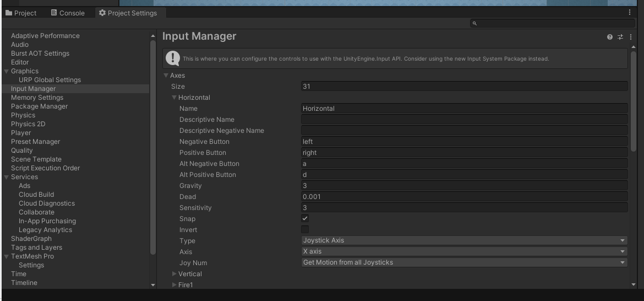The width and height of the screenshot is (644, 301).
Task: Open the Input Manager help icon
Action: pos(609,37)
